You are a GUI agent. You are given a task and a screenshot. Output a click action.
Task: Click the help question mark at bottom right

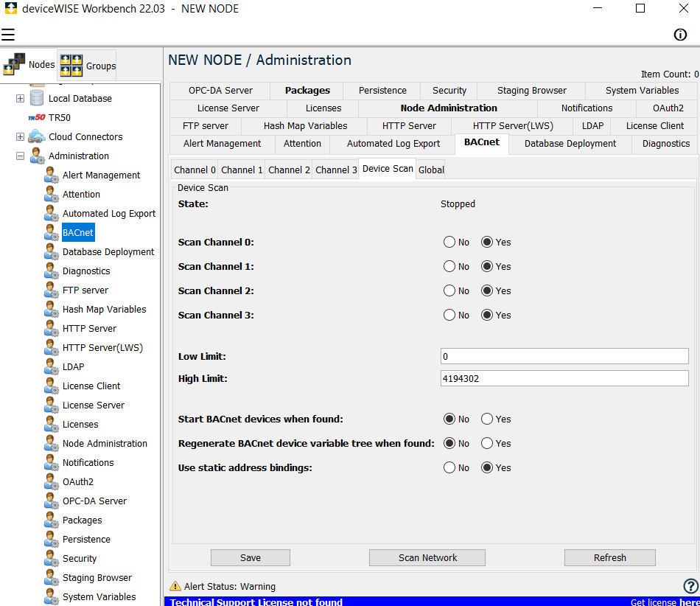pyautogui.click(x=690, y=585)
